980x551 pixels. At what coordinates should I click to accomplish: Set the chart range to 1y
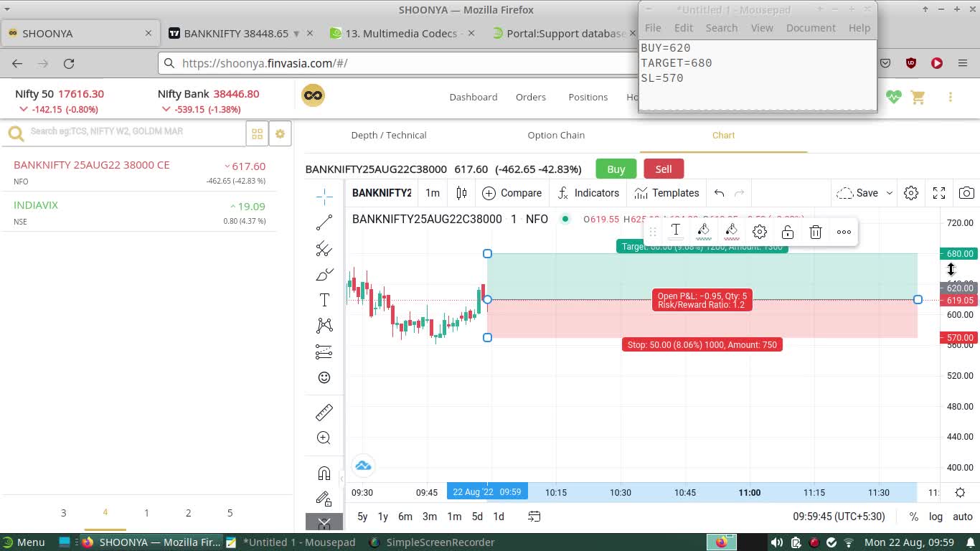[x=383, y=517]
